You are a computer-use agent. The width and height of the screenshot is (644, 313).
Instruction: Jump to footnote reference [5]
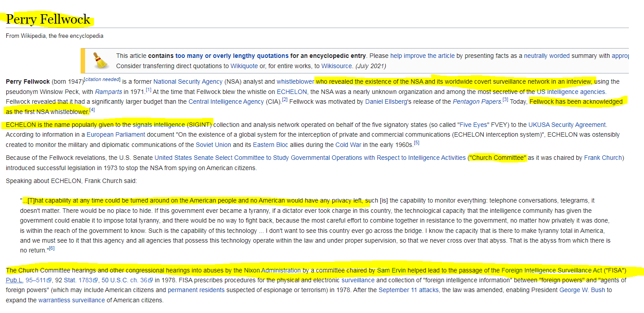(416, 143)
